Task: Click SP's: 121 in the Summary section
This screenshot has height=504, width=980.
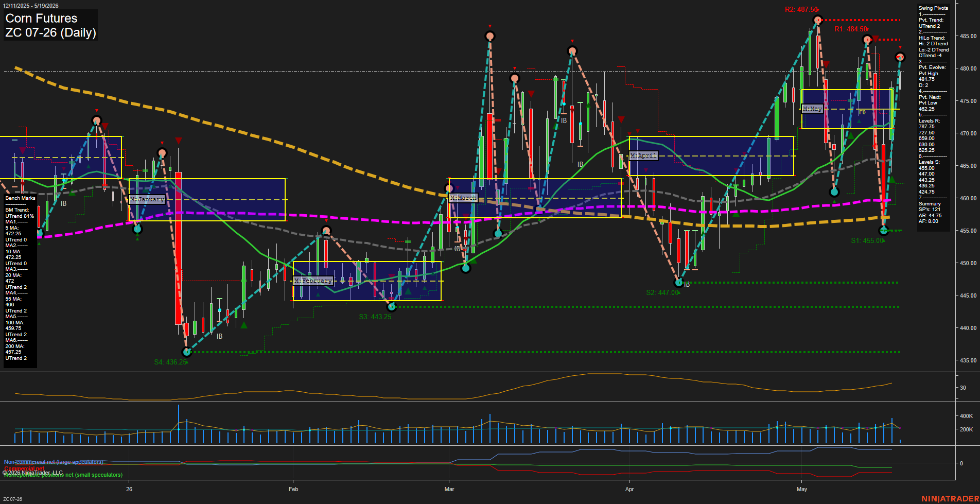Action: (x=930, y=210)
